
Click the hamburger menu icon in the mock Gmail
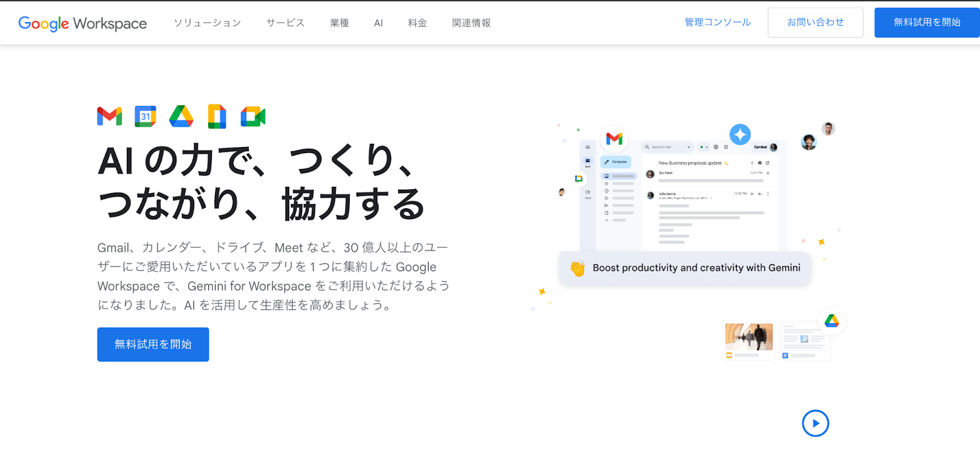click(x=587, y=147)
